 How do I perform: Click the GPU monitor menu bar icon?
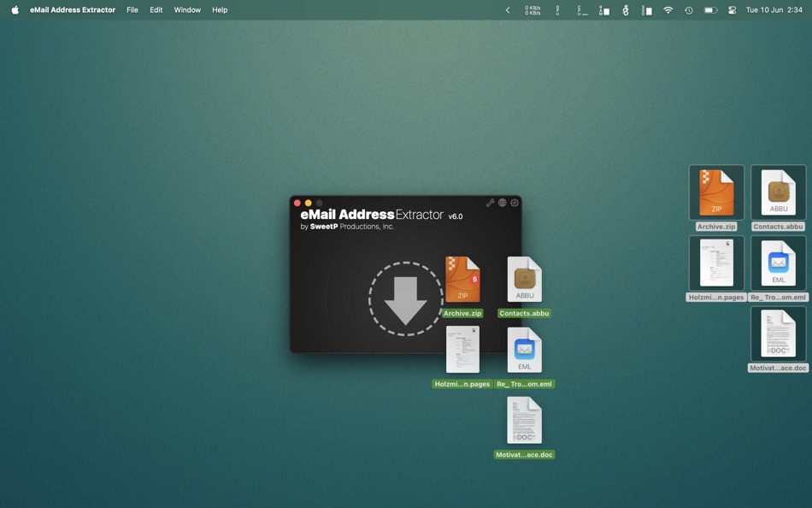pyautogui.click(x=558, y=10)
